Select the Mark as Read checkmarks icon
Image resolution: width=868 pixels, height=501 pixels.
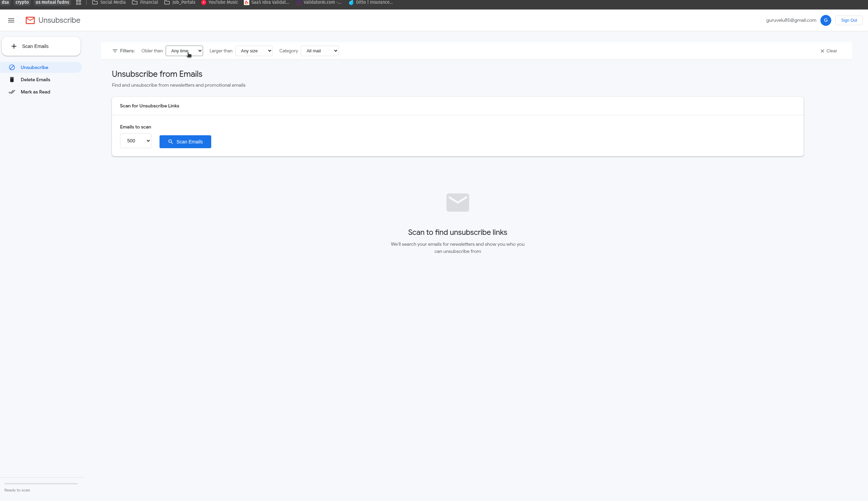click(12, 92)
